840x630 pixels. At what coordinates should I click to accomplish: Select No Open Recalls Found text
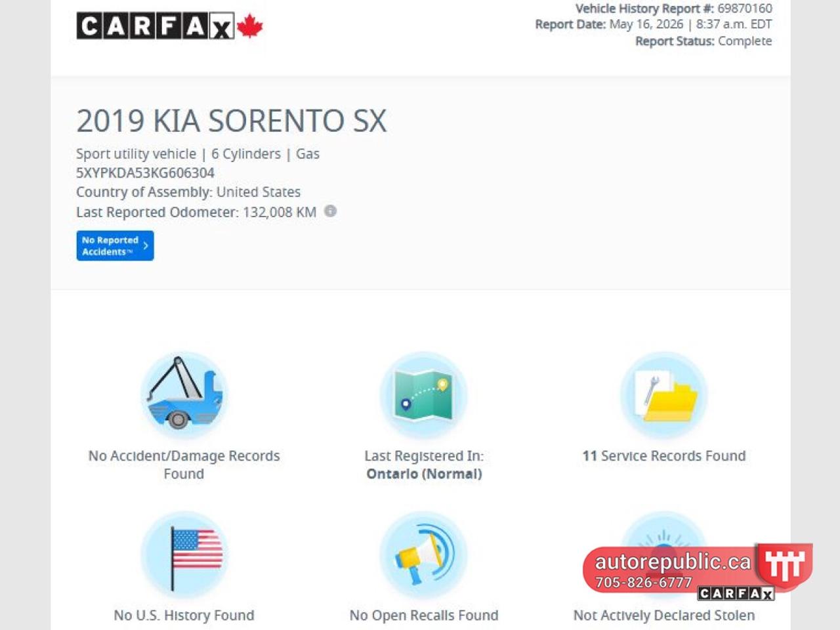424,616
